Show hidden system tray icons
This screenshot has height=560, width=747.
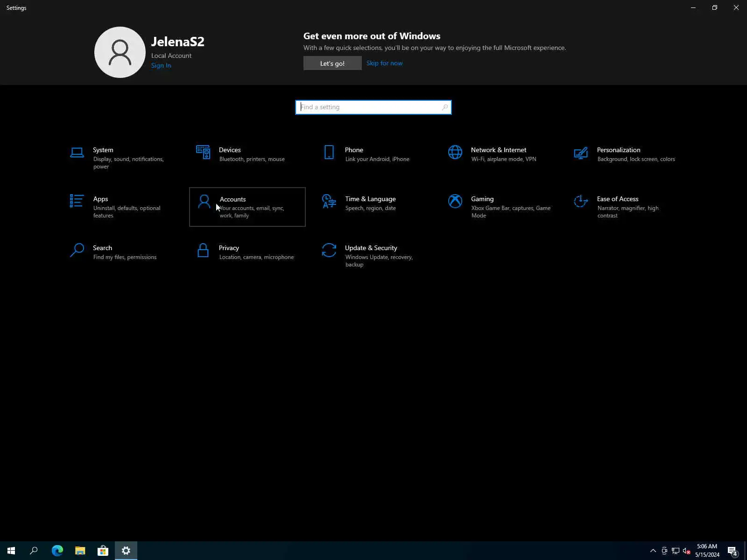pos(653,551)
